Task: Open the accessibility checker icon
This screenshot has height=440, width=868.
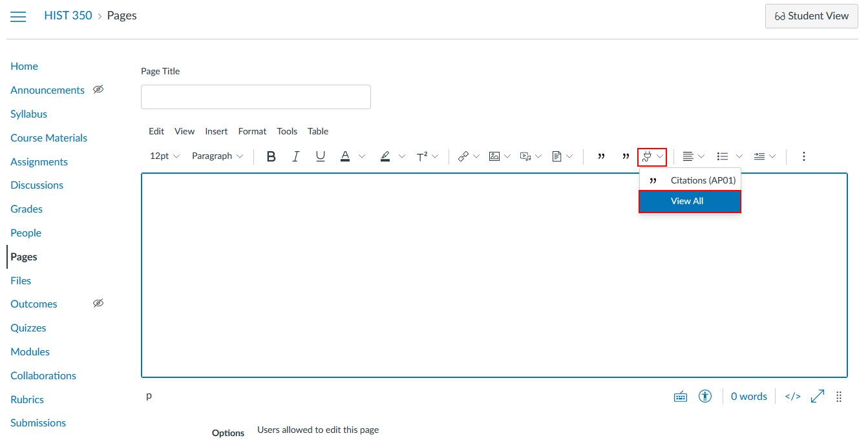Action: tap(705, 397)
